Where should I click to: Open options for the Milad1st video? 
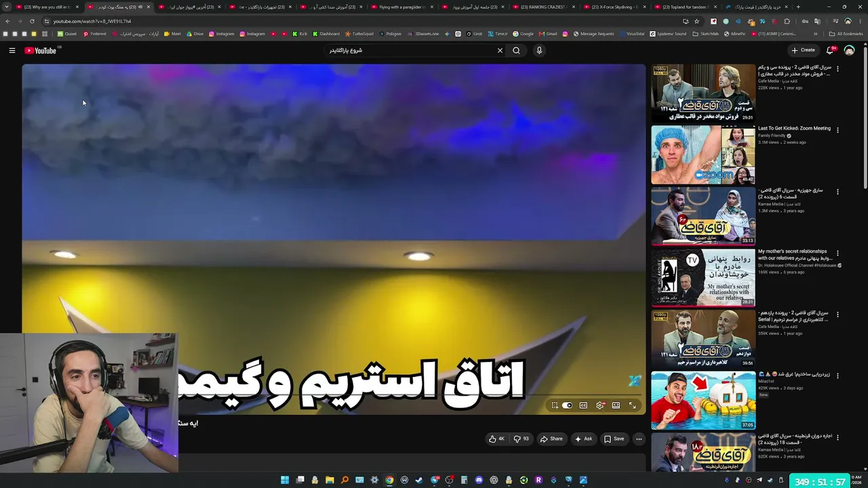[837, 375]
